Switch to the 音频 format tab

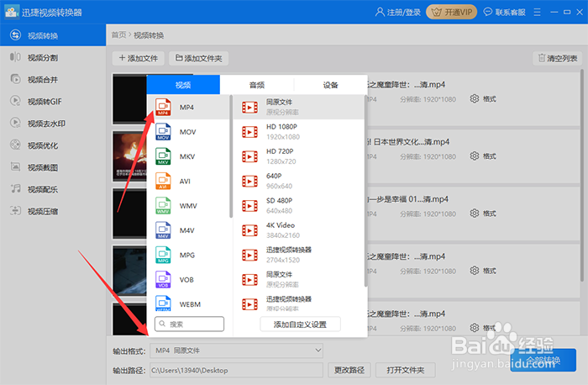coord(257,85)
